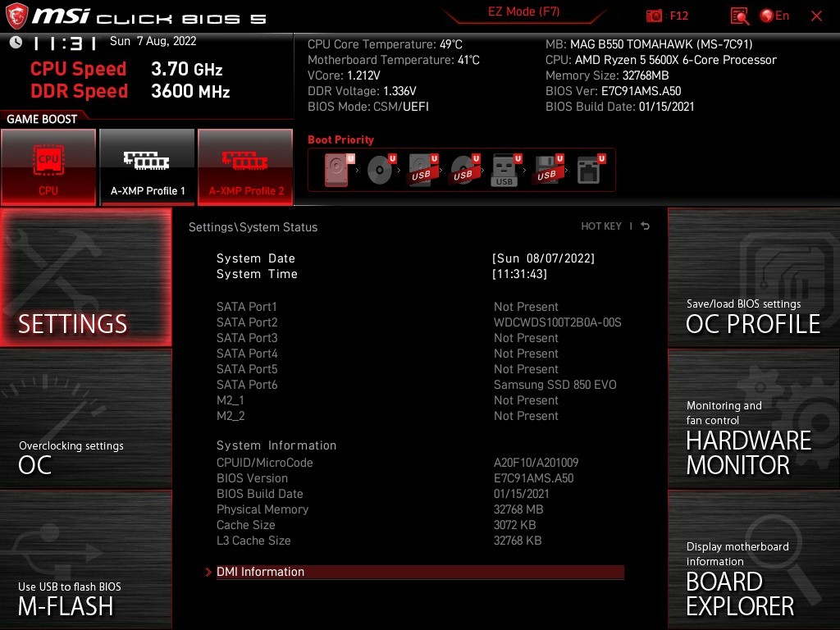
Task: Click the clock icon beside the time
Action: point(16,42)
